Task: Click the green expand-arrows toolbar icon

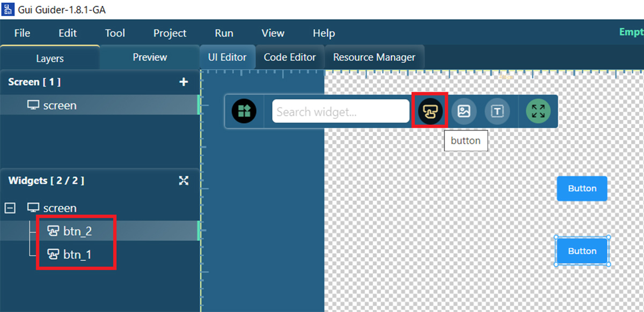Action: click(x=538, y=111)
